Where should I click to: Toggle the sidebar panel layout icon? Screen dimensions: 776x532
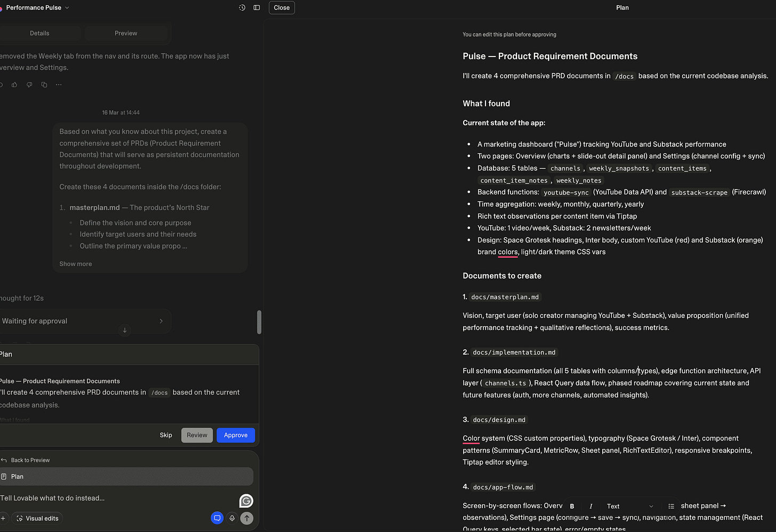[257, 7]
